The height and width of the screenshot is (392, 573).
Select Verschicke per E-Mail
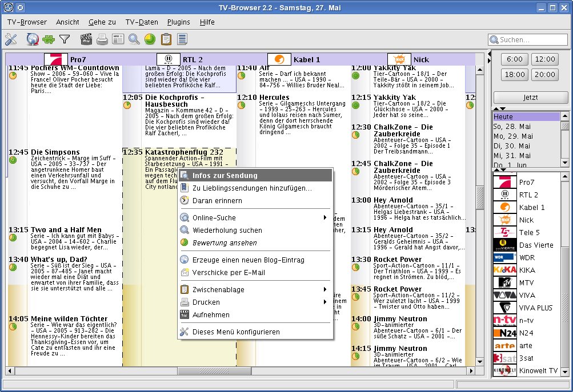pos(255,272)
